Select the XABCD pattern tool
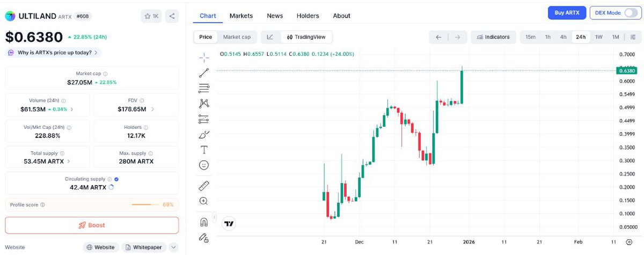 click(x=204, y=103)
